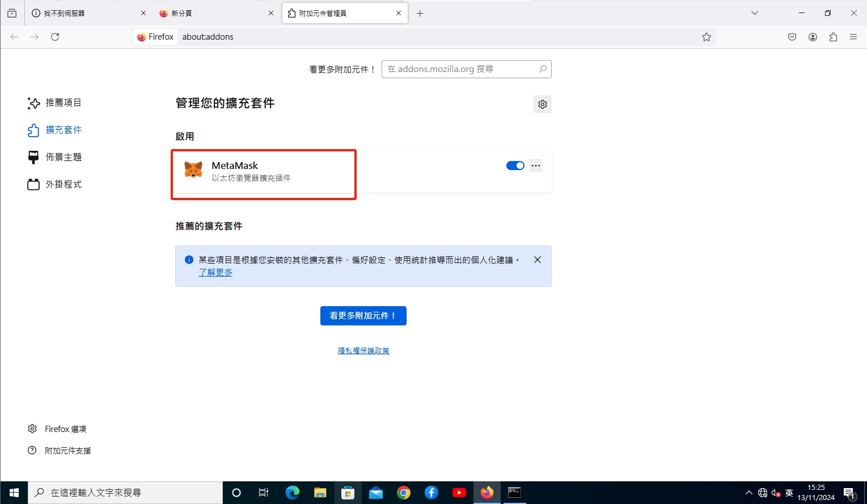The width and height of the screenshot is (867, 504).
Task: Click the MetaMask extension name text
Action: point(235,166)
